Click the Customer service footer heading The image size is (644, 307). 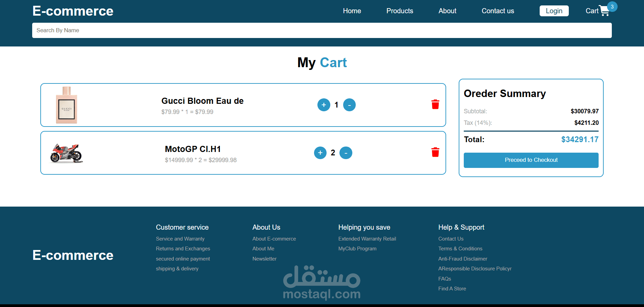click(182, 227)
